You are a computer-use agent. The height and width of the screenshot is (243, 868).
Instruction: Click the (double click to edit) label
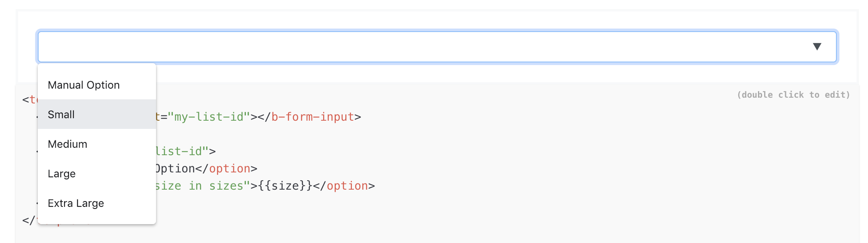click(x=793, y=94)
